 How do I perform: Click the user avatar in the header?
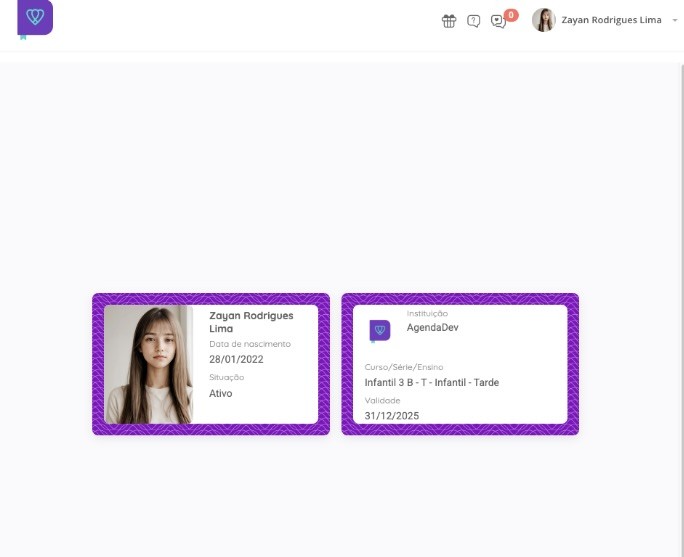544,20
